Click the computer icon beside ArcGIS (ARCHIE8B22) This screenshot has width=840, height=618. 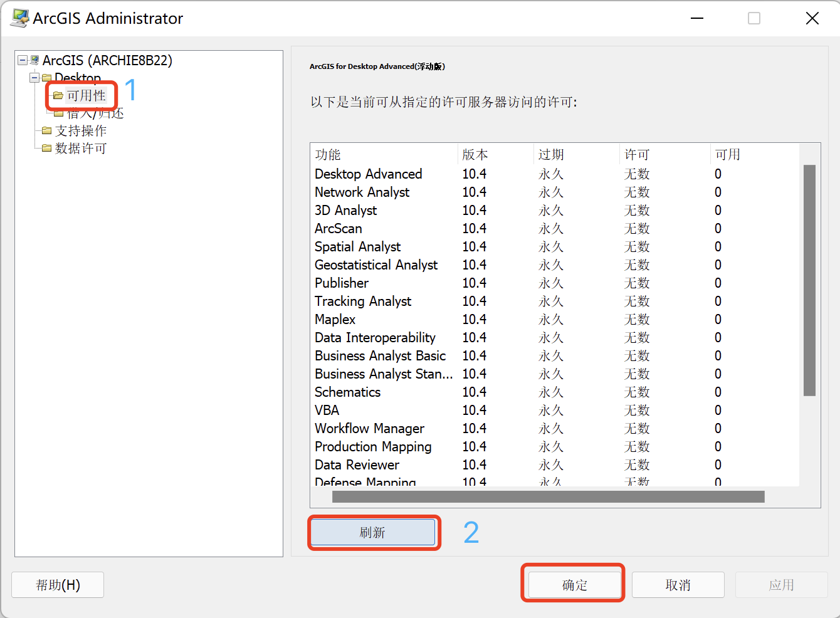[34, 60]
